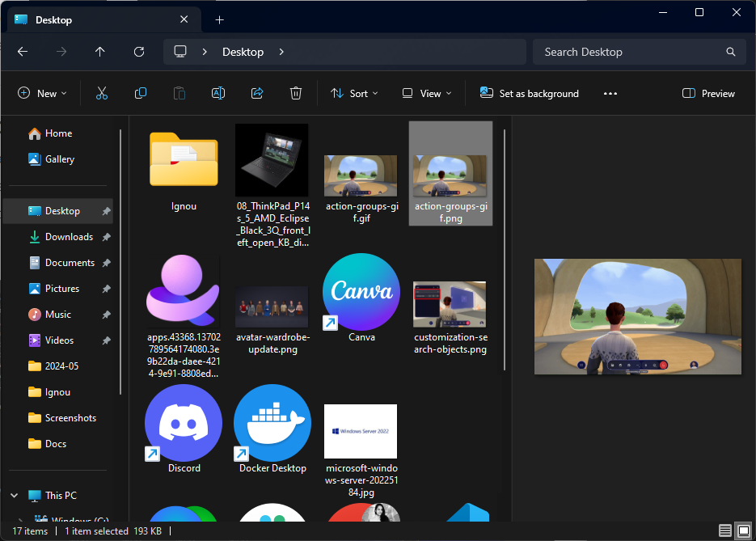Open Videos in the navigation pane
The width and height of the screenshot is (756, 541).
[x=51, y=340]
